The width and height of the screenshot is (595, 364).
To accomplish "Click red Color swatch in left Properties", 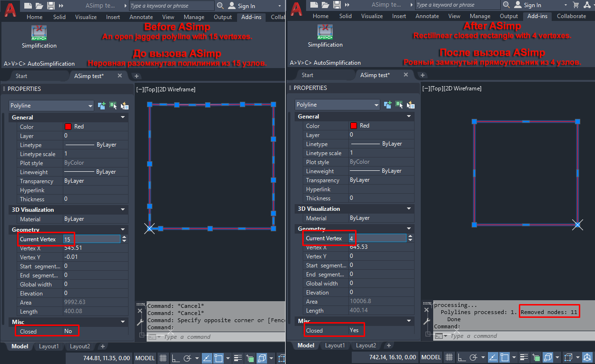I will tap(68, 127).
